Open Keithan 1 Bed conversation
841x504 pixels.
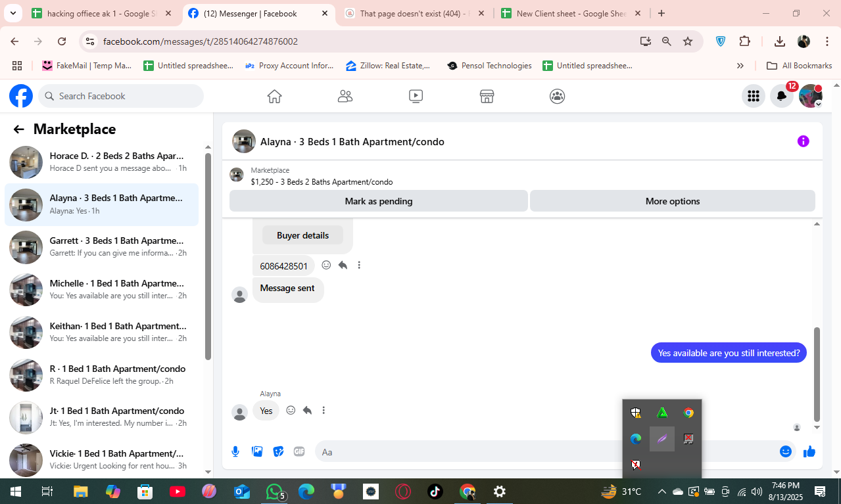(101, 332)
